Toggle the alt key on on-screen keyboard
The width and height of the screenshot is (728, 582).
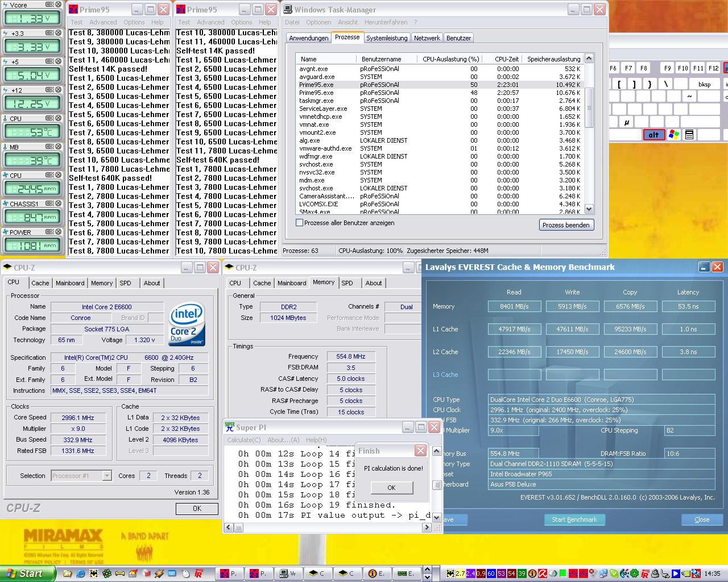[x=653, y=135]
